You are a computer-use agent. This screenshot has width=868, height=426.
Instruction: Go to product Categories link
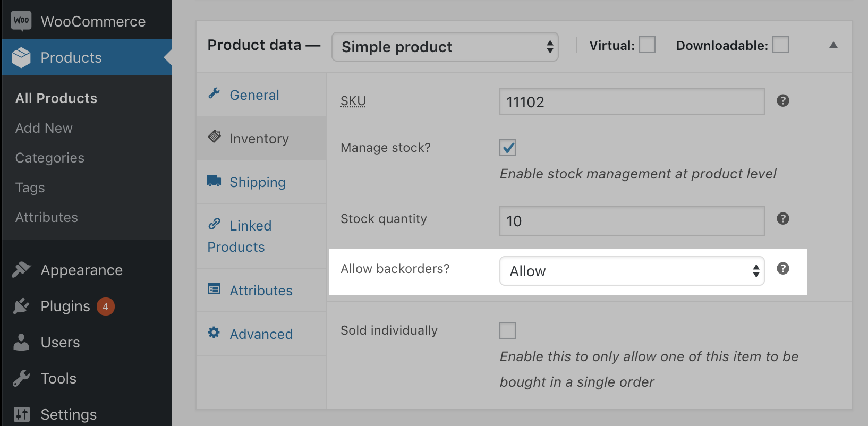coord(50,158)
